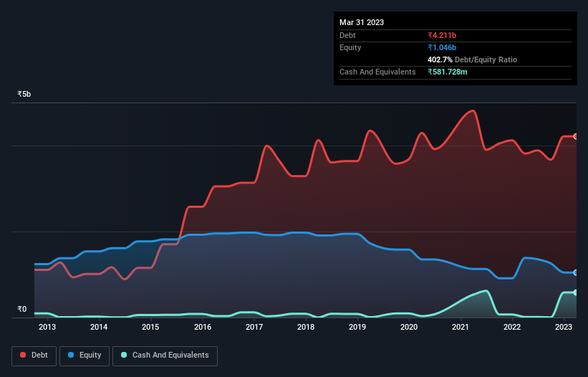This screenshot has width=588, height=377.
Task: Click the Debt row label in tooltip
Action: click(x=347, y=35)
